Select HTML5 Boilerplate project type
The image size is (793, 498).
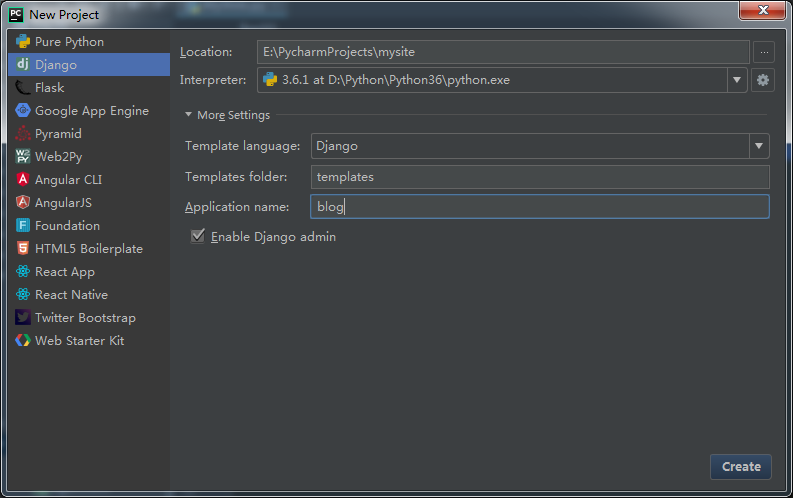pos(89,248)
